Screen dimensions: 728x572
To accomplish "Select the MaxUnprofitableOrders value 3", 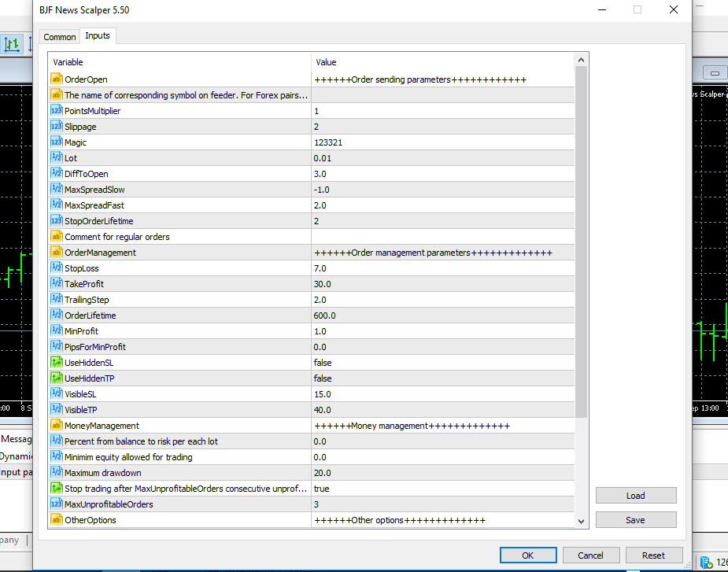I will point(443,504).
